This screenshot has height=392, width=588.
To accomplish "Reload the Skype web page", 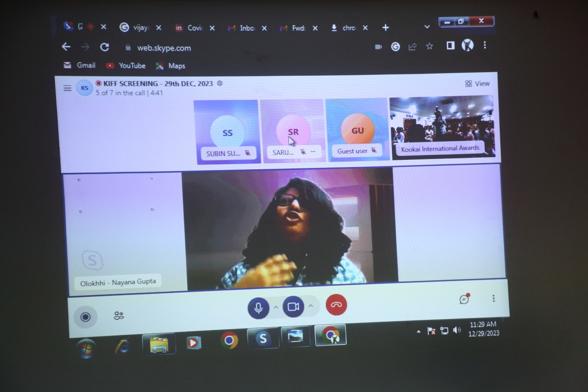I will point(105,47).
